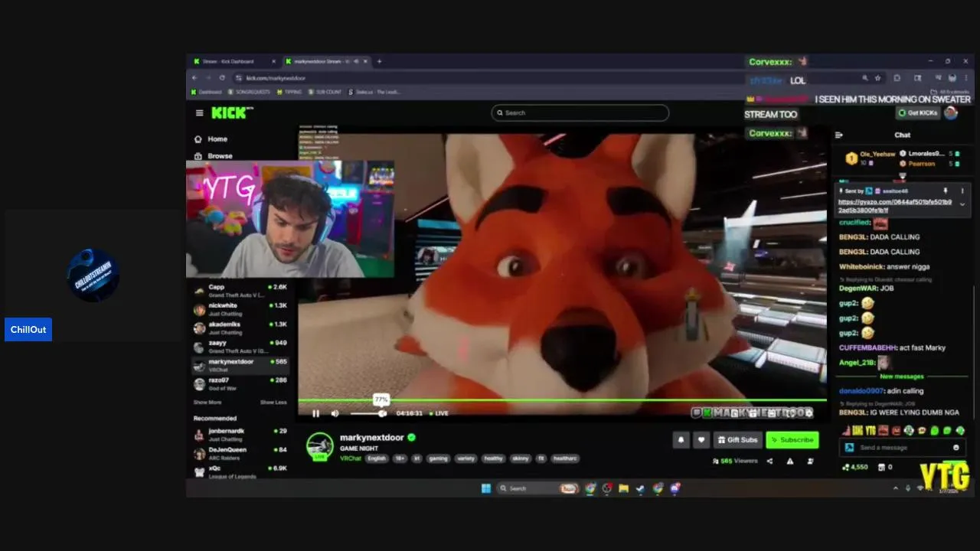Viewport: 980px width, 551px height.
Task: Jump to New messages in chat
Action: (902, 377)
